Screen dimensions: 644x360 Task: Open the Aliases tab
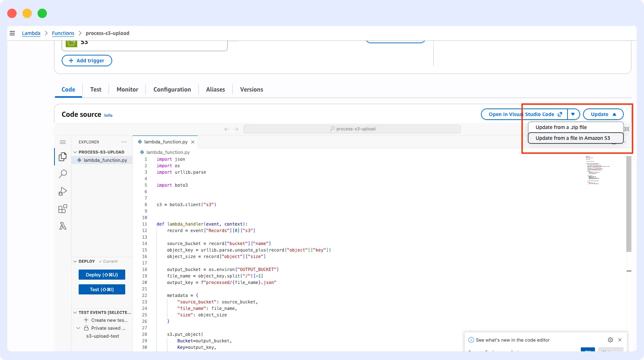(215, 89)
